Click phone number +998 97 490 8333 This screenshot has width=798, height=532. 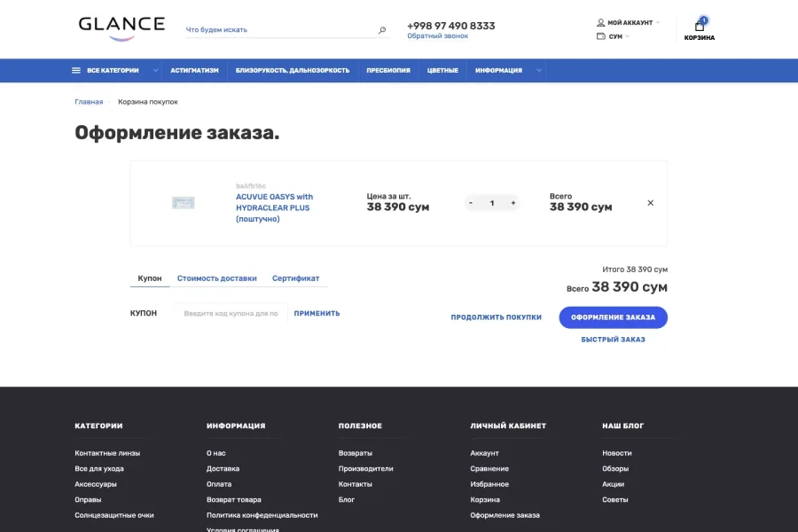tap(451, 26)
